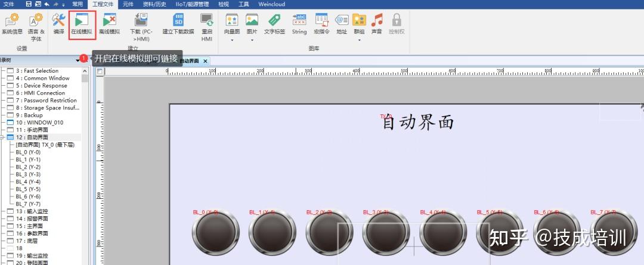Select 7 : Password Restriction in tree

click(x=47, y=101)
